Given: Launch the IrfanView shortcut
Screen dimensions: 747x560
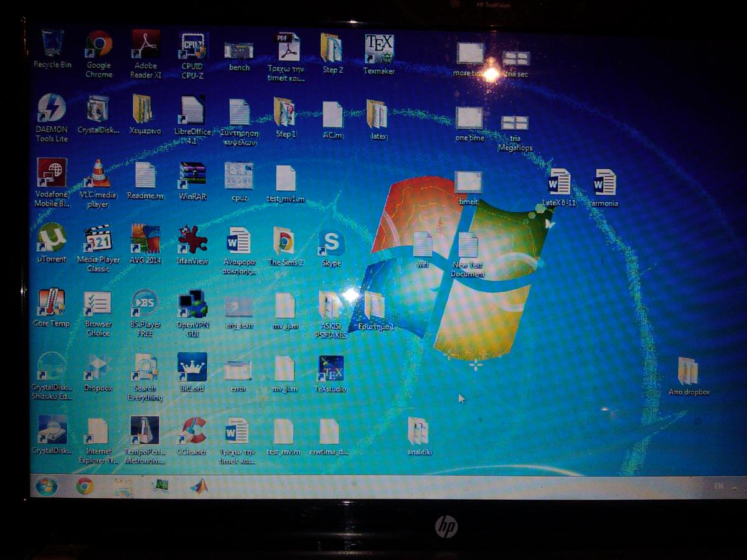Looking at the screenshot, I should pyautogui.click(x=192, y=240).
